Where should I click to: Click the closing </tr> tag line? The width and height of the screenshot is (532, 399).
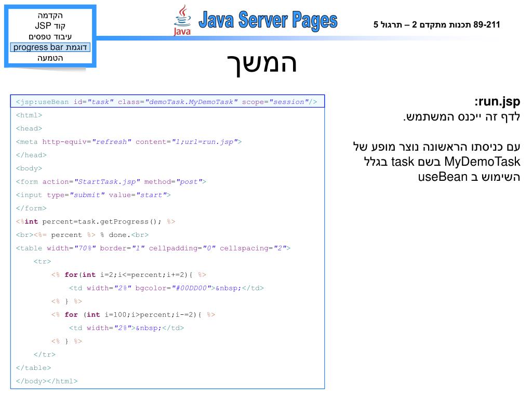tap(45, 354)
